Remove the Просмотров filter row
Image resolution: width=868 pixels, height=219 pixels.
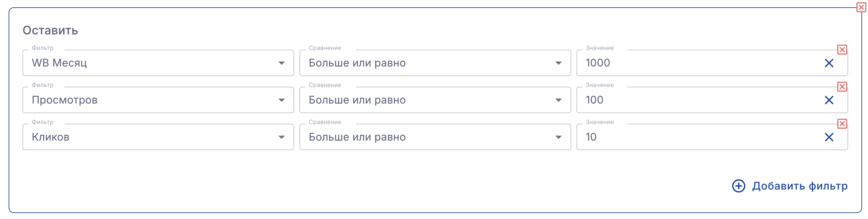[842, 87]
